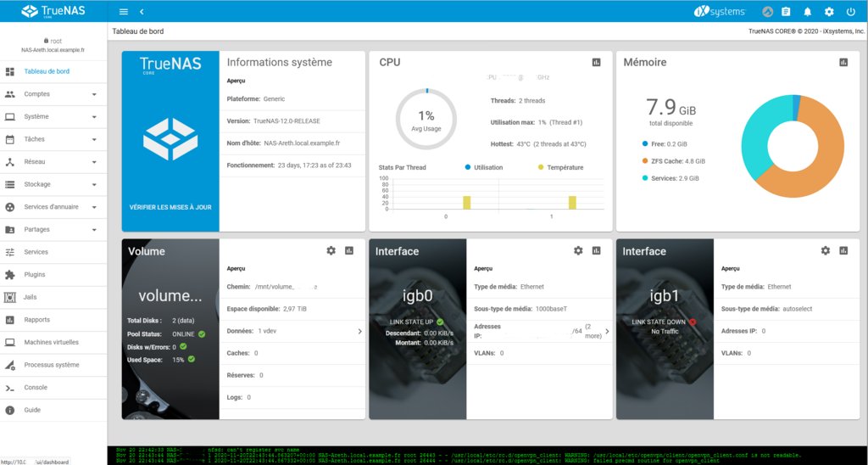The height and width of the screenshot is (465, 868).
Task: Open the Volume card gear settings
Action: tap(331, 251)
